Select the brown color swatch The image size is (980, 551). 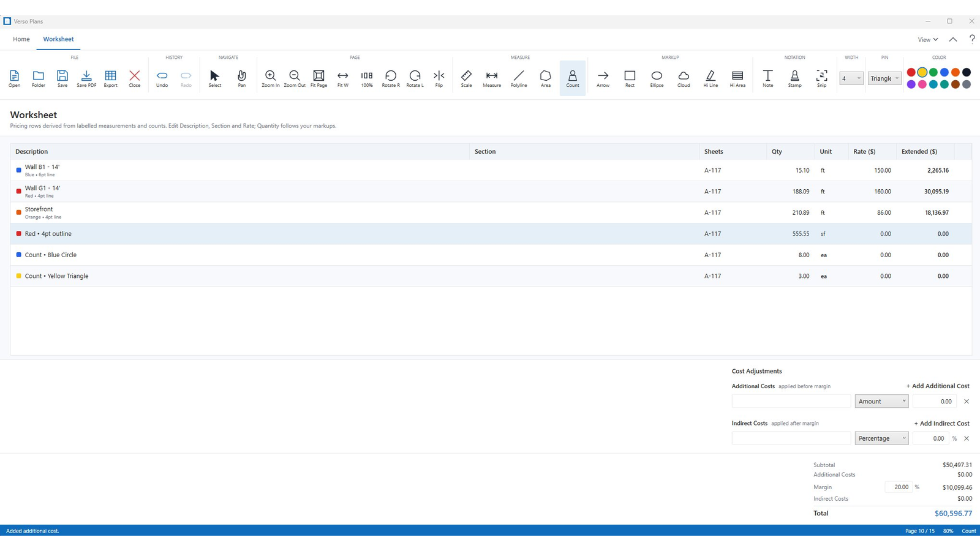pyautogui.click(x=956, y=84)
